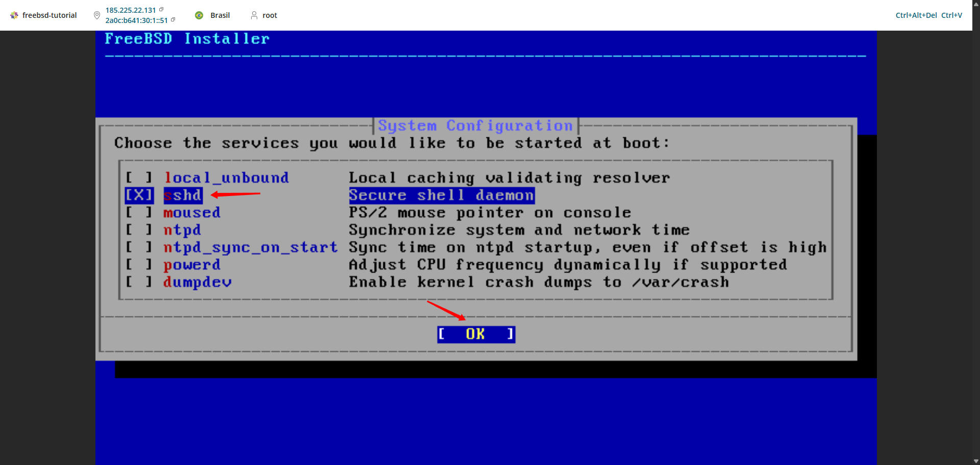This screenshot has height=465, width=980.
Task: Click the freebsd-tutorial server logo icon
Action: click(14, 15)
